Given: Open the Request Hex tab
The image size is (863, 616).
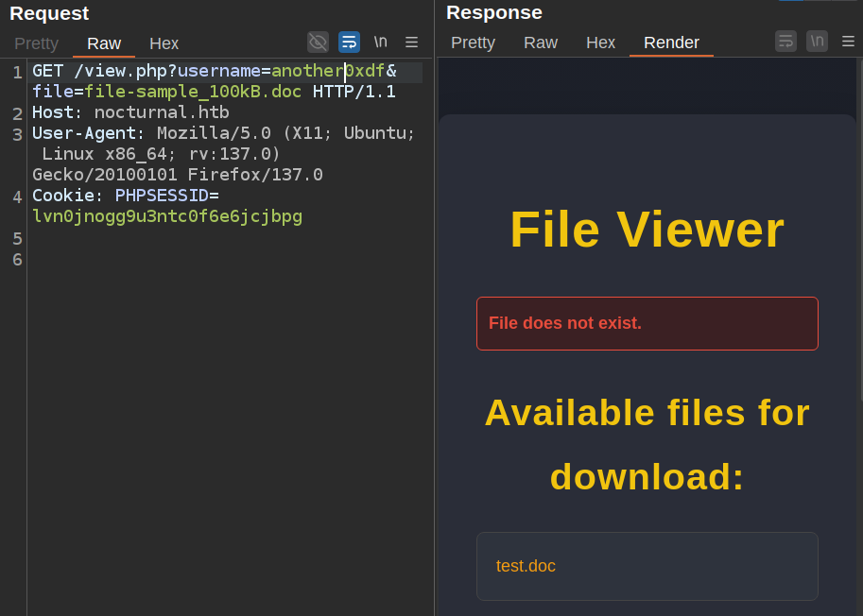Looking at the screenshot, I should 164,43.
